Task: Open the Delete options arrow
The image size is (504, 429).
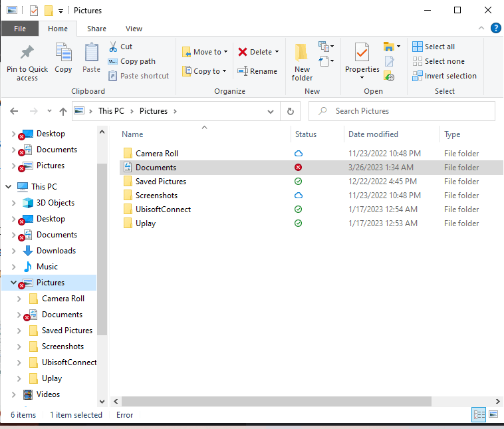Action: [x=277, y=52]
